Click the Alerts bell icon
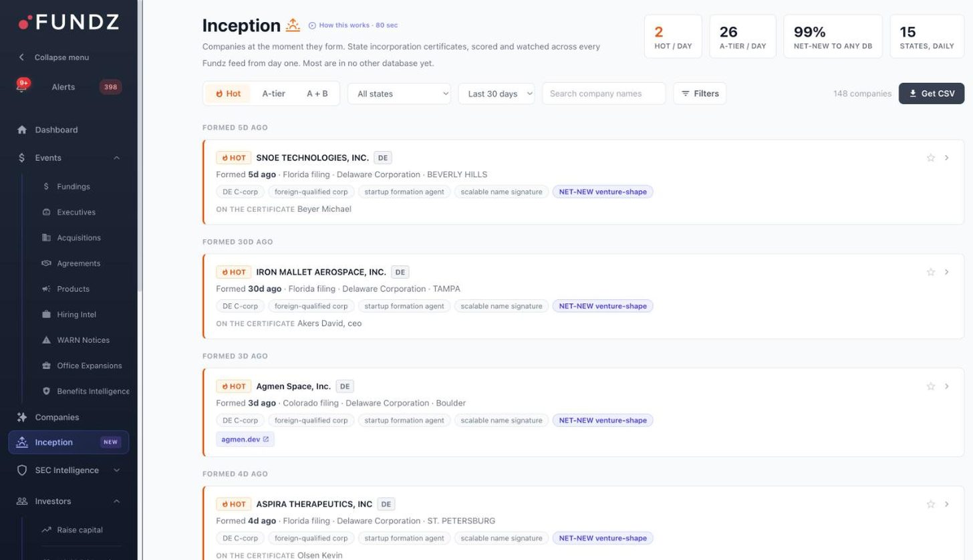This screenshot has width=973, height=560. (x=21, y=87)
